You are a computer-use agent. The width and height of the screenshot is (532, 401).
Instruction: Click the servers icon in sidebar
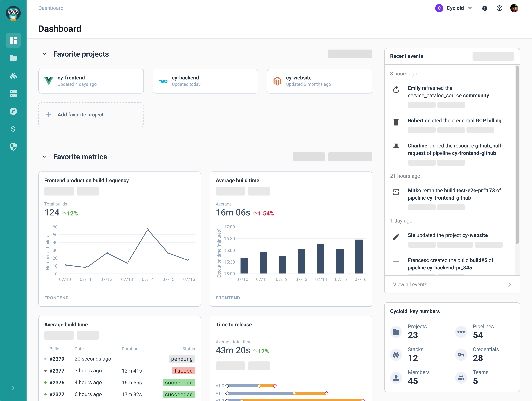pos(13,94)
